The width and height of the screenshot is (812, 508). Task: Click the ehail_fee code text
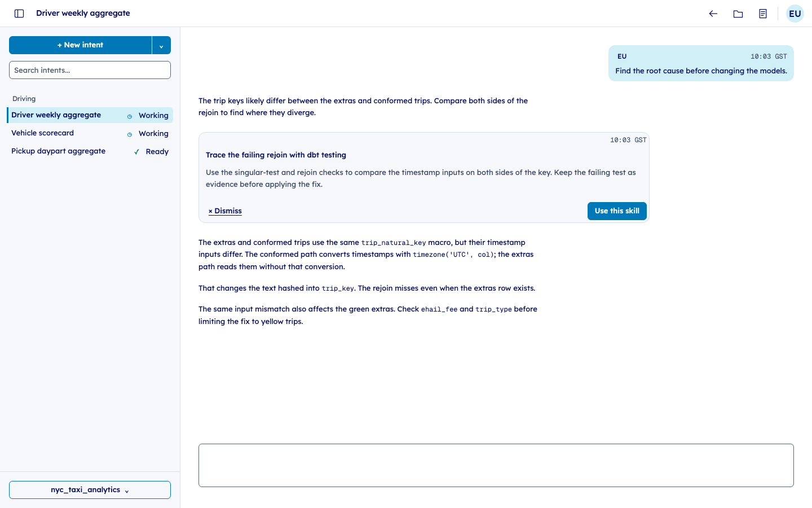pos(439,309)
